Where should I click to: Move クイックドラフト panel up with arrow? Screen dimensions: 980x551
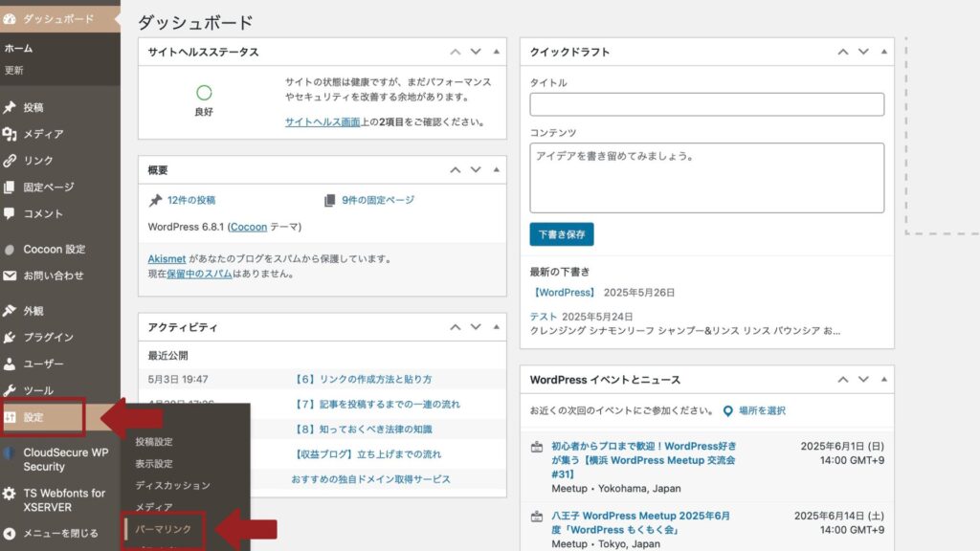(x=843, y=52)
